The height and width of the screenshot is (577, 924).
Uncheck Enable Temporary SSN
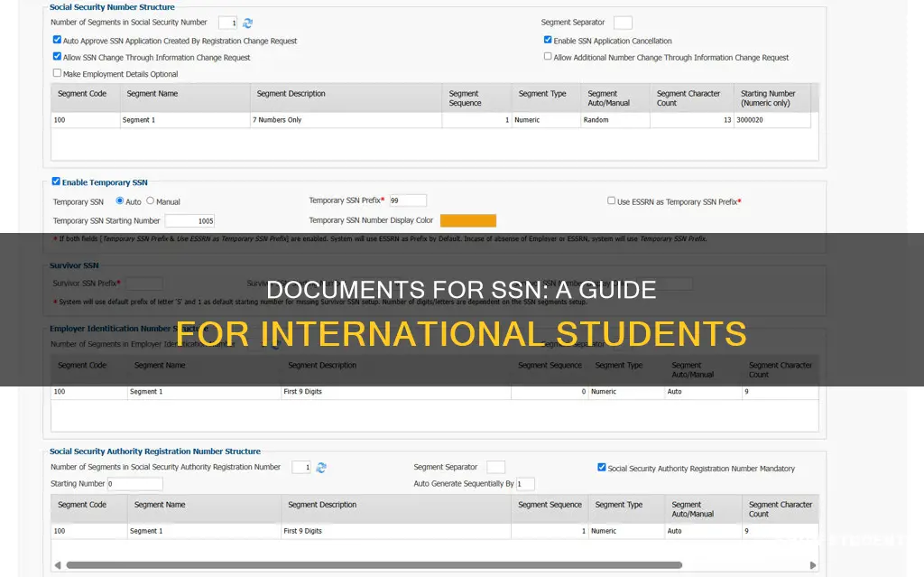pos(56,181)
